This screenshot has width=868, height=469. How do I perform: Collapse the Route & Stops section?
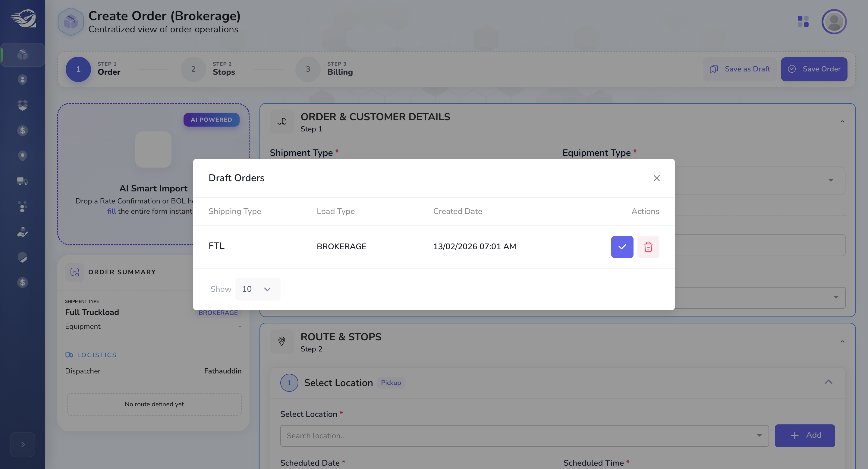click(x=842, y=342)
